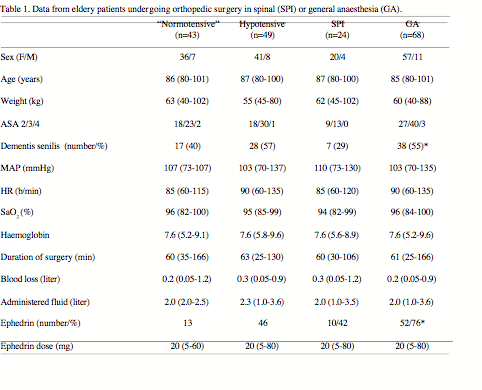482x390 pixels.
Task: Select the Dementis senilis row label
Action: pos(54,146)
